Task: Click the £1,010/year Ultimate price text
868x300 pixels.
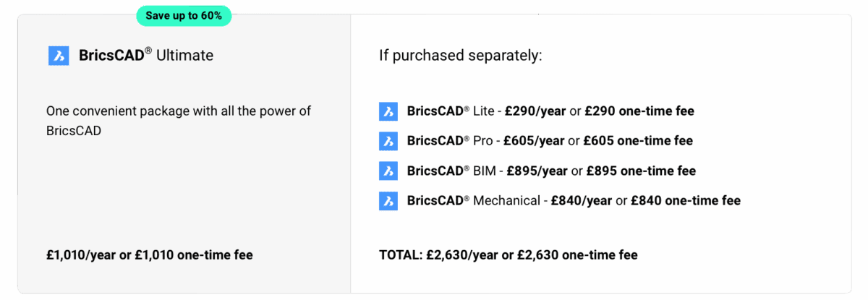Action: pos(149,254)
